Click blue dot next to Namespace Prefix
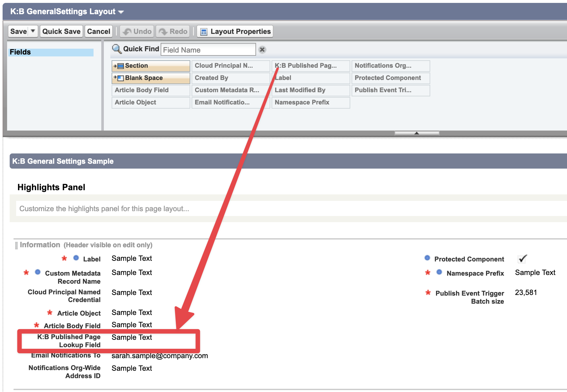This screenshot has width=567, height=392. (x=439, y=272)
